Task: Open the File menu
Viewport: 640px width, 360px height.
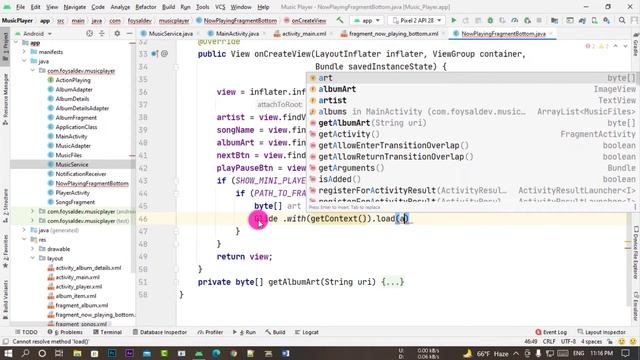Action: (x=20, y=7)
